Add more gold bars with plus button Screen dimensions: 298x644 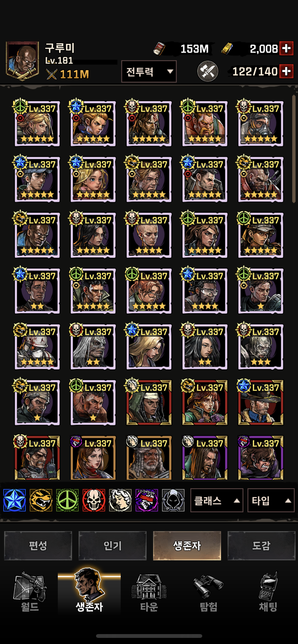click(287, 48)
